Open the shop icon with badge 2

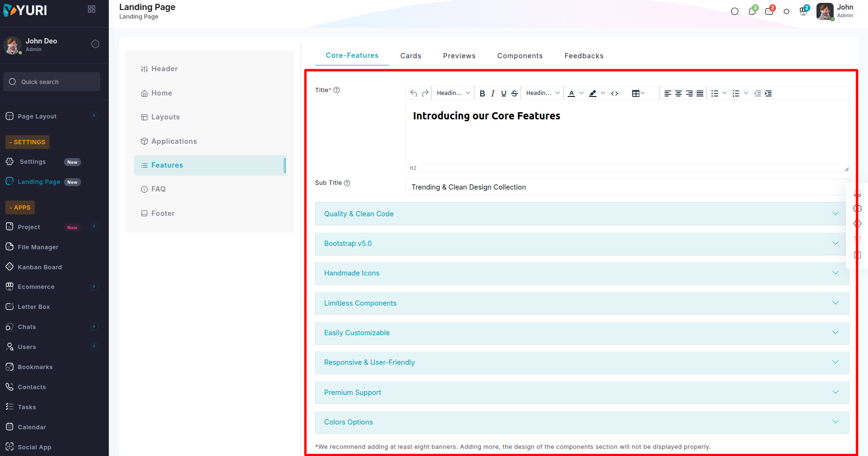pos(804,11)
